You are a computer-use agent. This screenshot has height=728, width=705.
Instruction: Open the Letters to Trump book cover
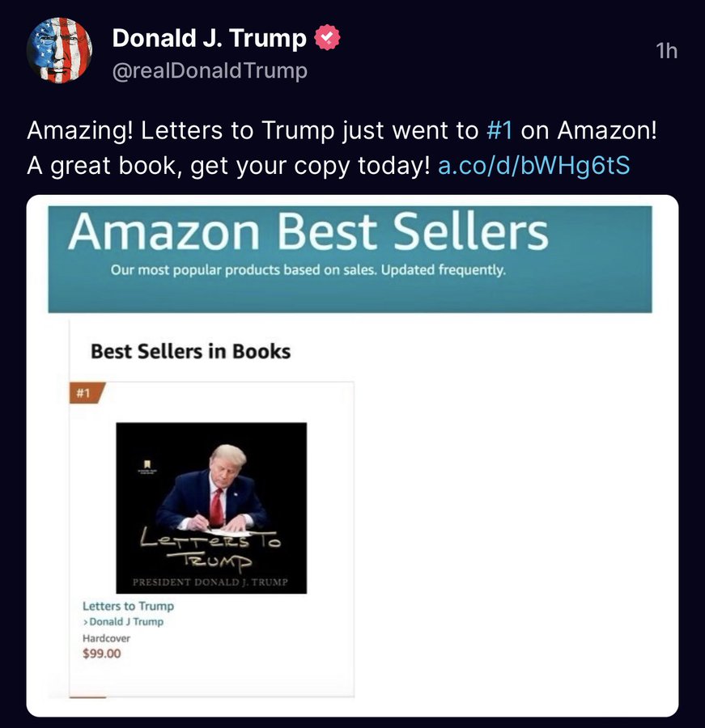coord(211,508)
